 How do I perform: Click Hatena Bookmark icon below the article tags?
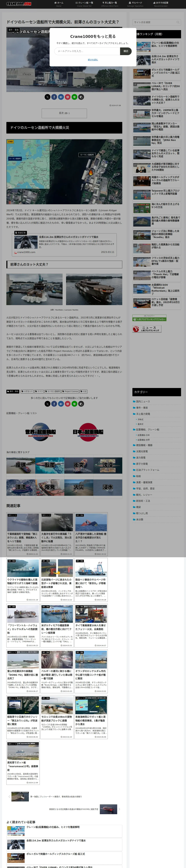[x=61, y=404]
